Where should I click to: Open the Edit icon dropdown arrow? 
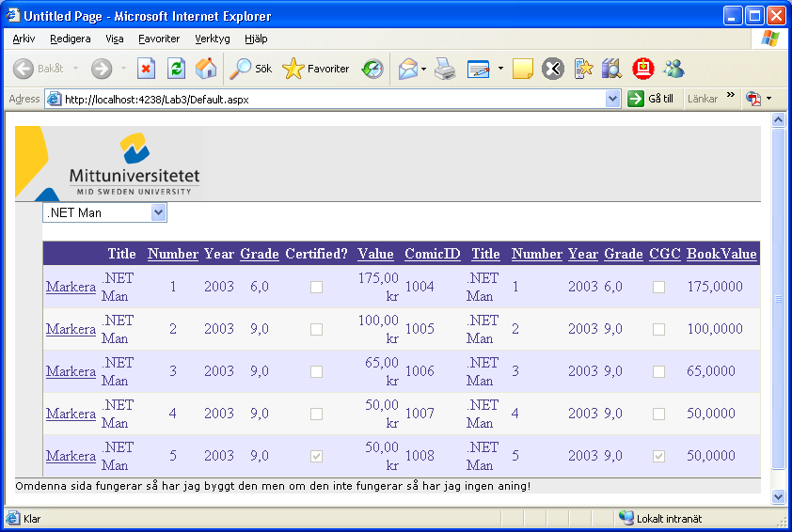pyautogui.click(x=500, y=68)
